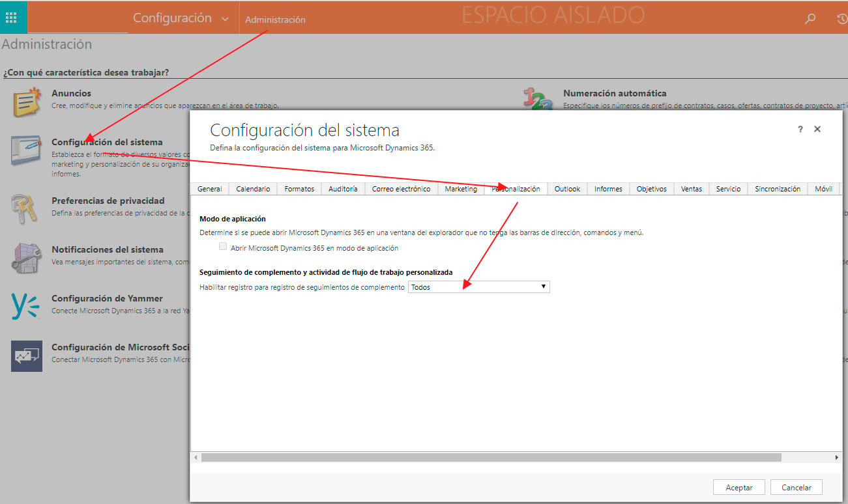Switch to the Formatos tab

(x=299, y=189)
